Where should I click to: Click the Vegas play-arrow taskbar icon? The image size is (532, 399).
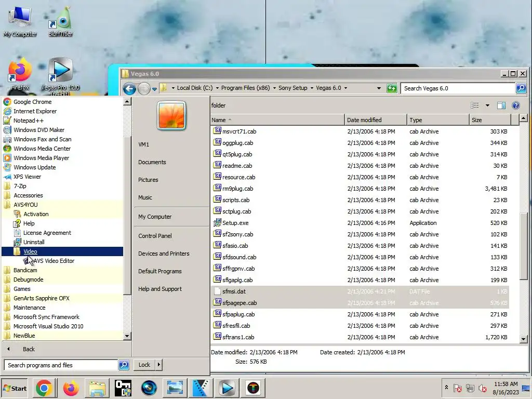pyautogui.click(x=227, y=388)
